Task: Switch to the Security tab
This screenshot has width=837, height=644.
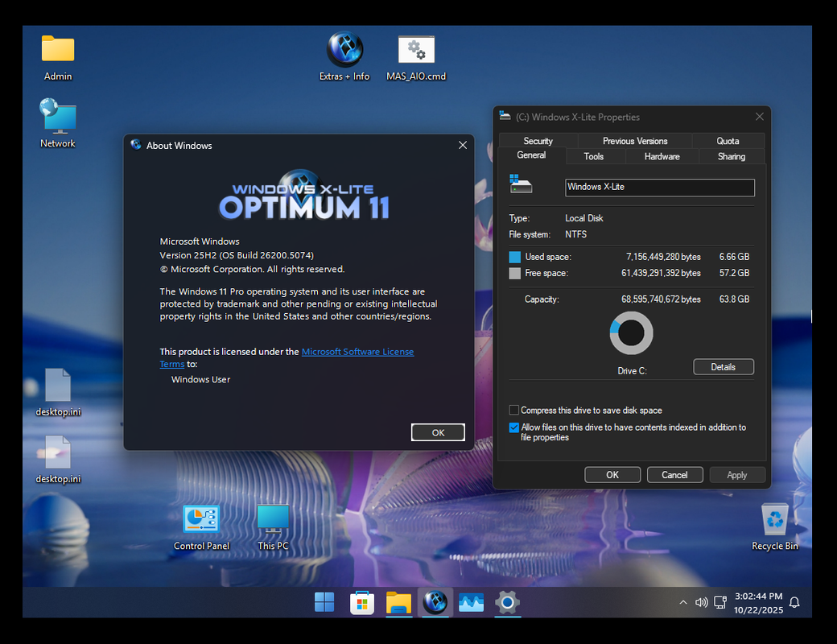Action: (x=538, y=141)
